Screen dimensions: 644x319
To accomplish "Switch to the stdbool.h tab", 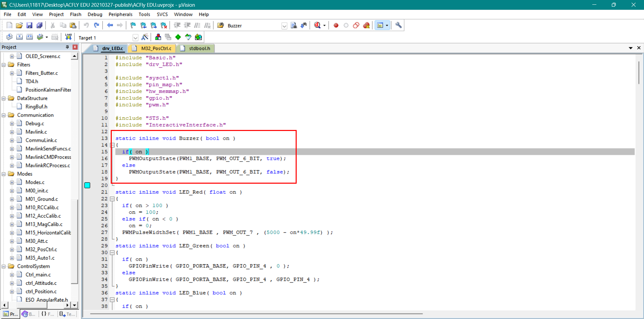I will [x=196, y=48].
